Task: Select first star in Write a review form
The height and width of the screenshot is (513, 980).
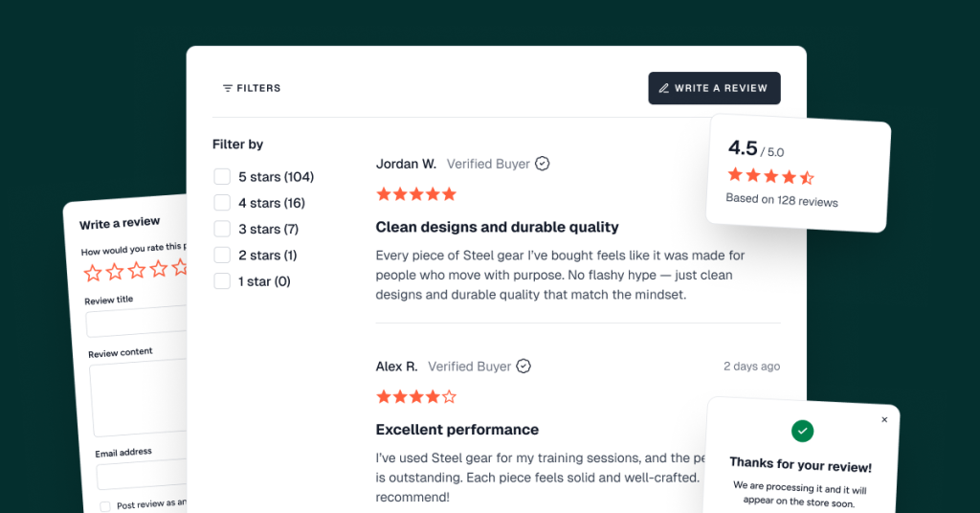Action: pos(93,273)
